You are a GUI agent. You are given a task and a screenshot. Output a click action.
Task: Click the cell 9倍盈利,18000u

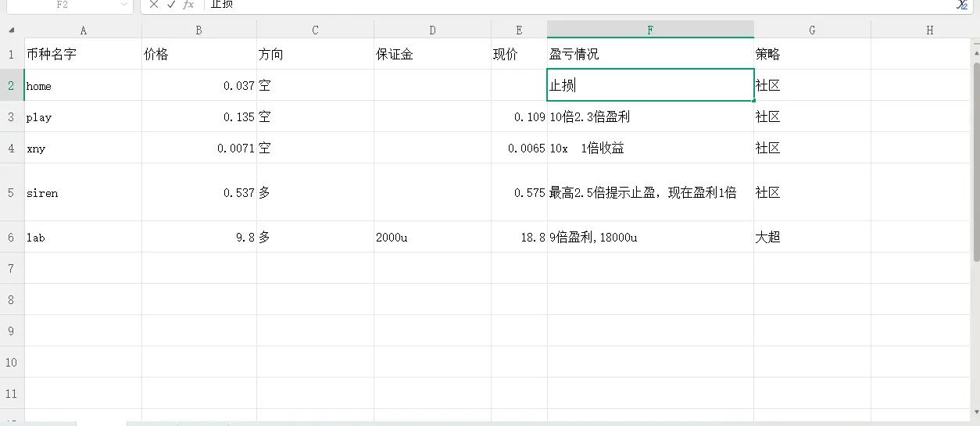[x=650, y=237]
